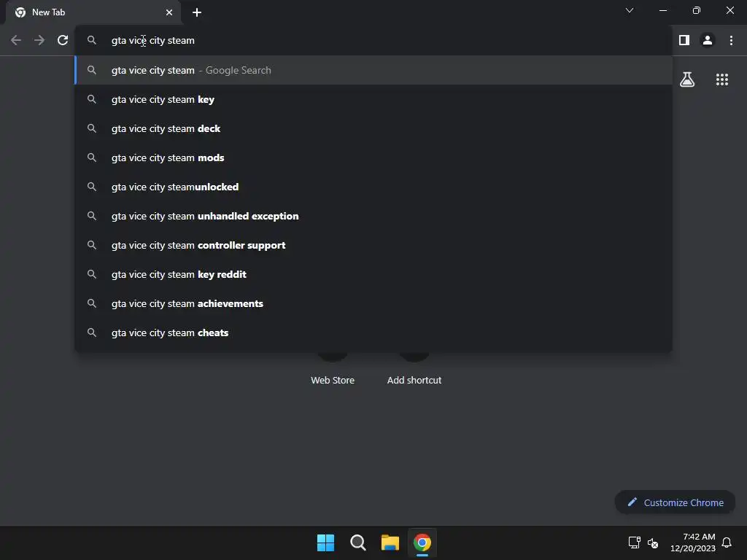Open the Google apps grid icon
The image size is (747, 560).
721,79
